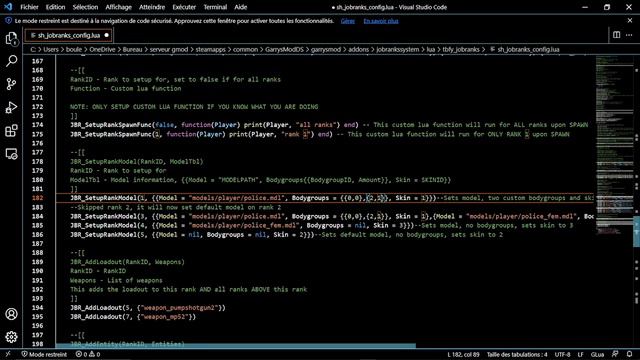640x360 pixels.
Task: Open the Fichier menu
Action: pyautogui.click(x=29, y=7)
